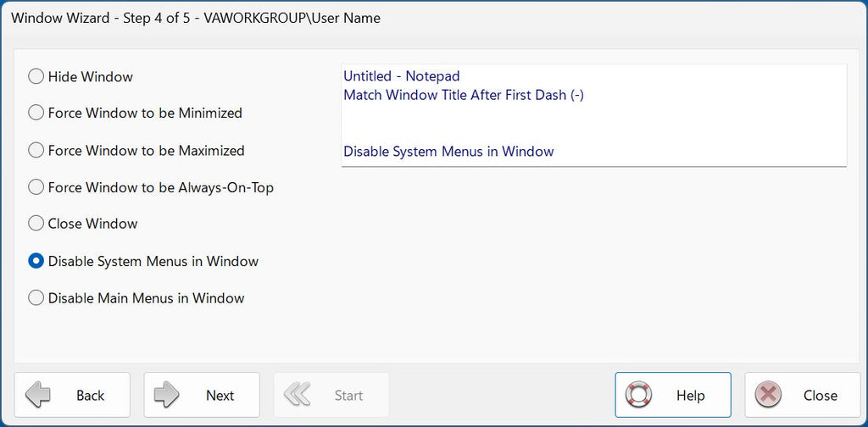The width and height of the screenshot is (868, 427).
Task: Click the double-chevron icon on Start
Action: [296, 395]
